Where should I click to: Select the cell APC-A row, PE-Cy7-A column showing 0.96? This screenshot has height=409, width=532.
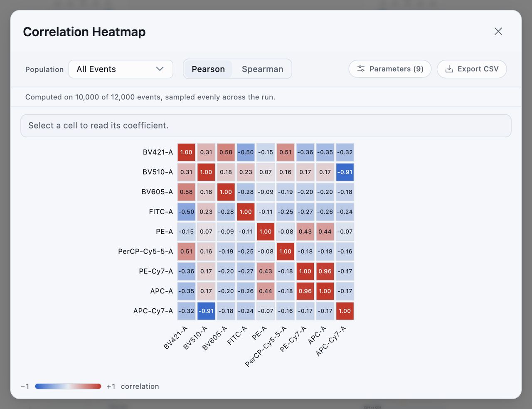pos(305,291)
